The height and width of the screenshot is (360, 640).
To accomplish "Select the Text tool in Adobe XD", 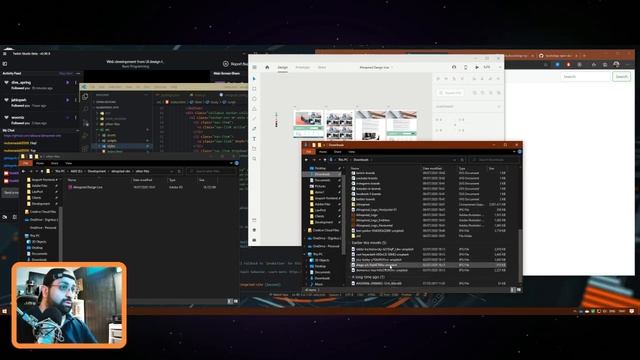I will (x=254, y=139).
